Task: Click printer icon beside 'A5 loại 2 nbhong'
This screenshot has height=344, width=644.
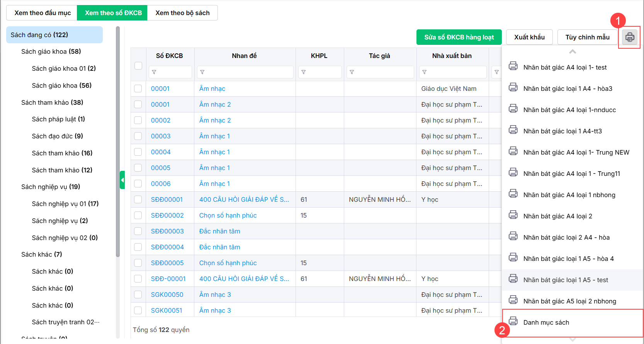Action: [x=513, y=300]
